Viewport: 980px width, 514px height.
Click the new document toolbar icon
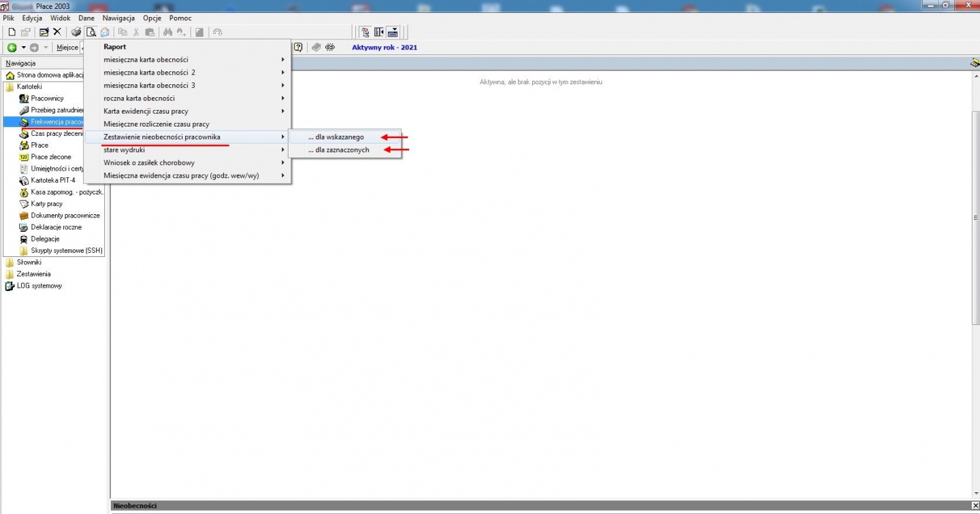[12, 32]
